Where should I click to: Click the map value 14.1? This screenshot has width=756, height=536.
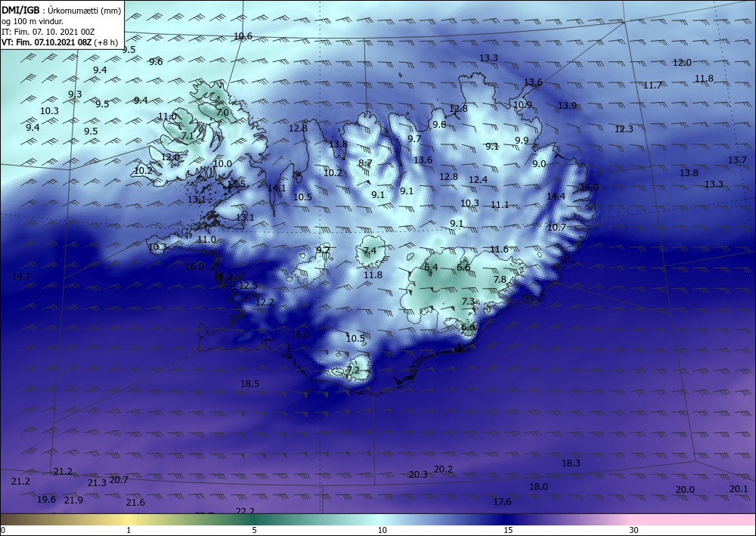(x=277, y=188)
